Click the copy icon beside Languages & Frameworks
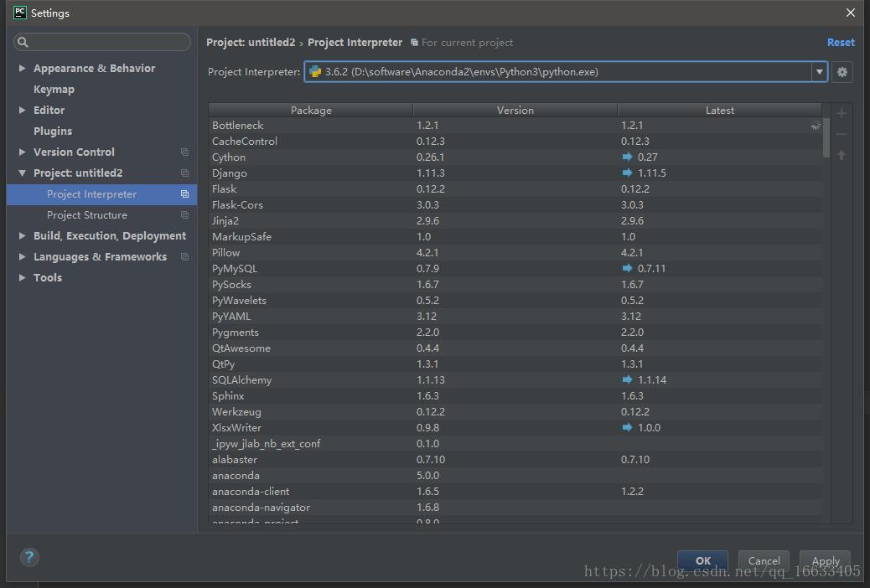 [x=184, y=257]
